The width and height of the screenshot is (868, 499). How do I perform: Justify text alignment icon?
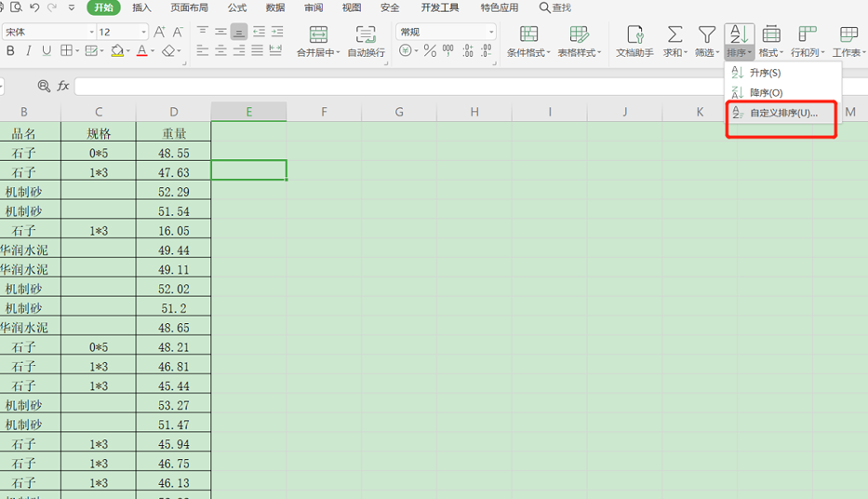(258, 51)
